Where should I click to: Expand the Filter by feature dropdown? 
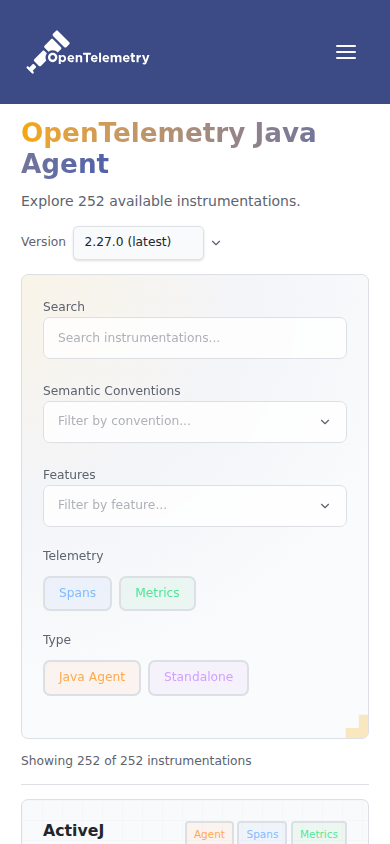pos(195,506)
